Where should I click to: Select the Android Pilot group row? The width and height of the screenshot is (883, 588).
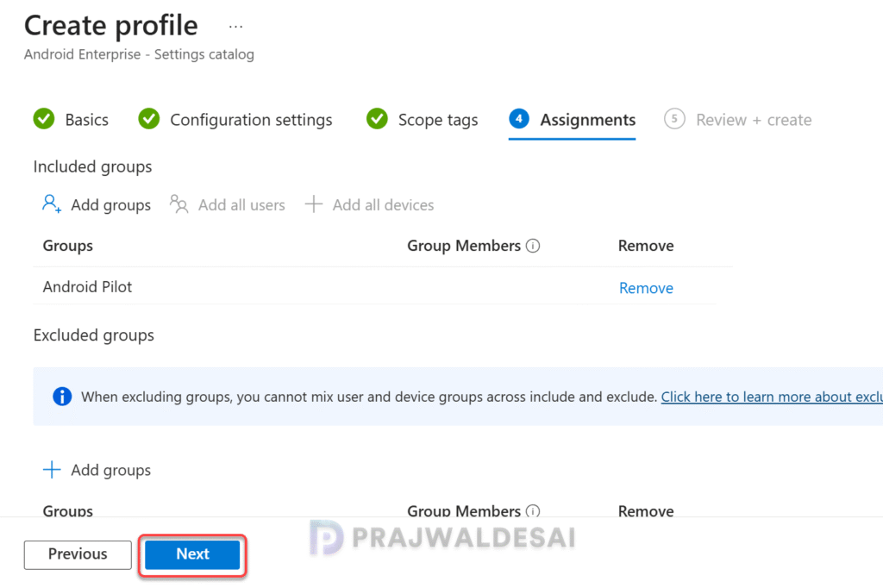(x=374, y=287)
